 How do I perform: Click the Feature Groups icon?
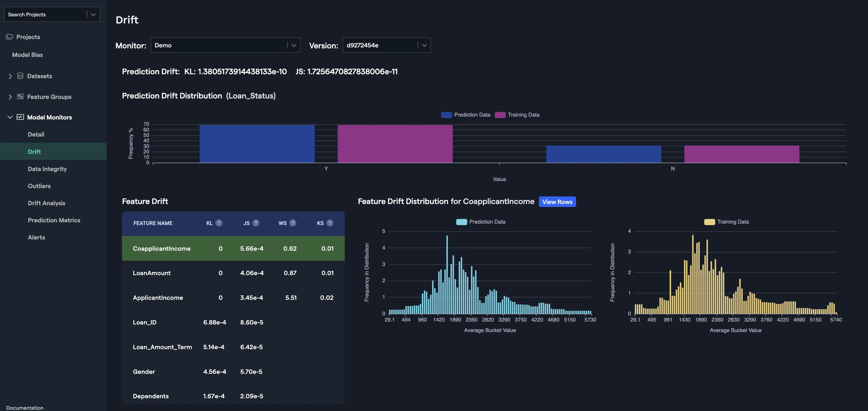pos(20,97)
